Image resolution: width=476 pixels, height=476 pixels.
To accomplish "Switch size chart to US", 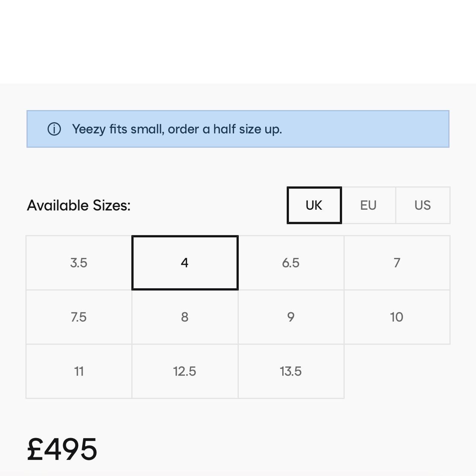I will pos(422,205).
